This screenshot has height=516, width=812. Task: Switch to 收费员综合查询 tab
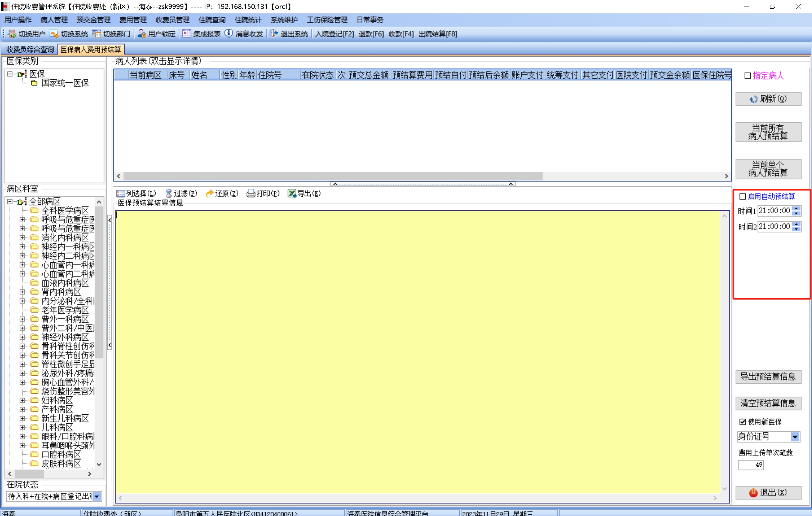[x=30, y=50]
